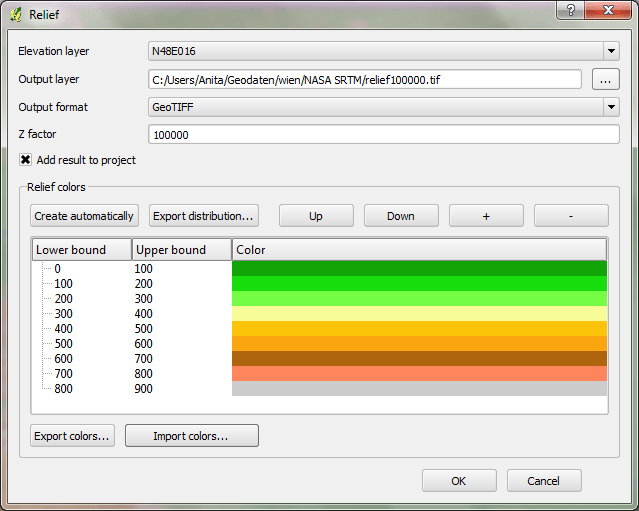Click the minus button to remove class

click(570, 216)
